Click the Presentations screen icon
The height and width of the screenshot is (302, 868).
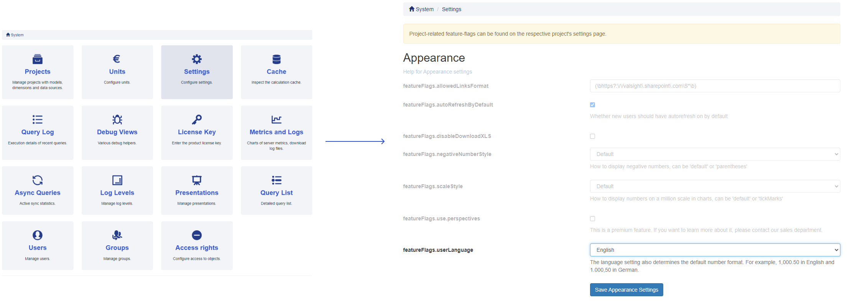(197, 180)
